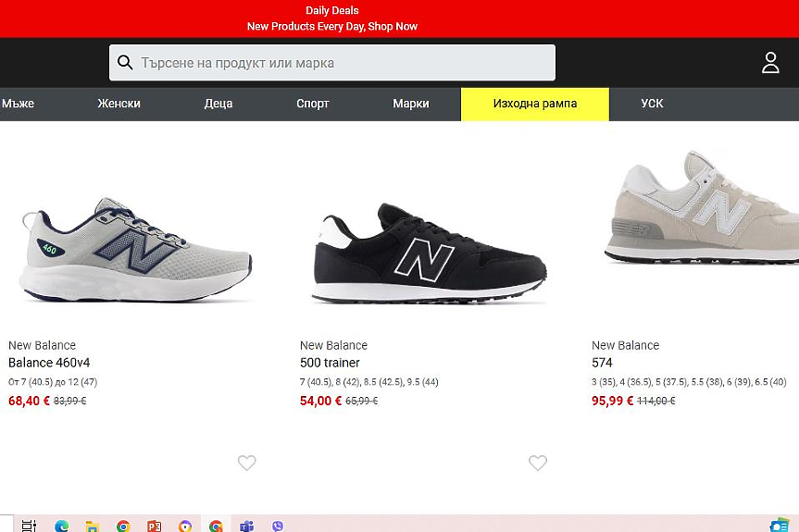Open the Марки brands menu
The image size is (799, 532).
[x=410, y=104]
